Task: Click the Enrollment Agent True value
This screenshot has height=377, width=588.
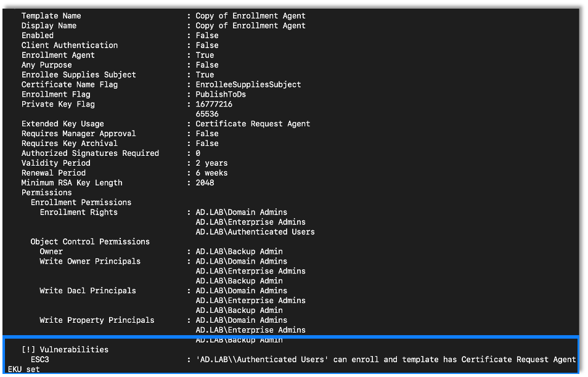Action: (x=205, y=55)
